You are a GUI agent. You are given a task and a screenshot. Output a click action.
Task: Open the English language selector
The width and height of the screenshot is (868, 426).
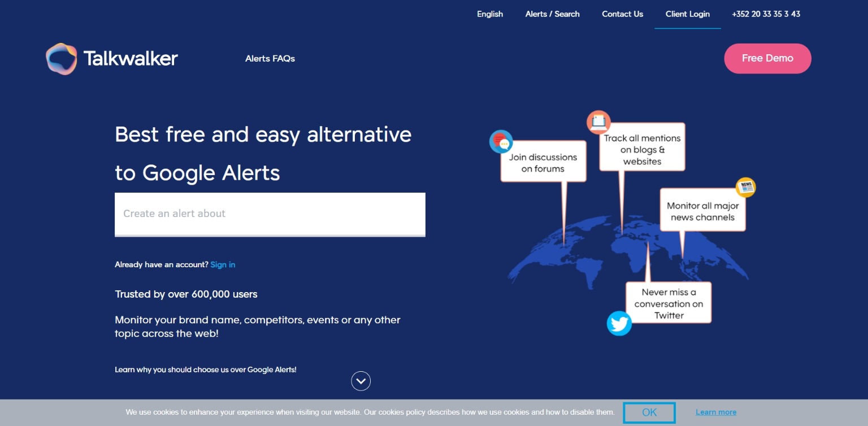490,14
